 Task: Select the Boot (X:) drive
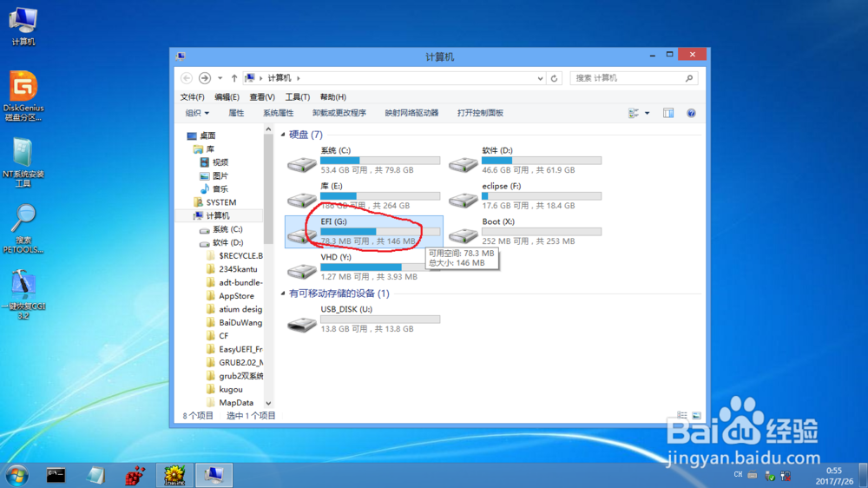(525, 232)
